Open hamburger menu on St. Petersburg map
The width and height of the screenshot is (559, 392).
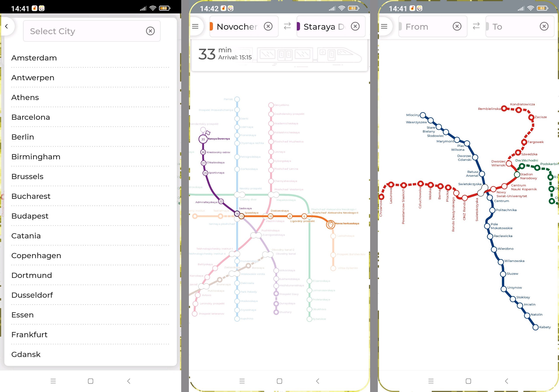pos(195,26)
